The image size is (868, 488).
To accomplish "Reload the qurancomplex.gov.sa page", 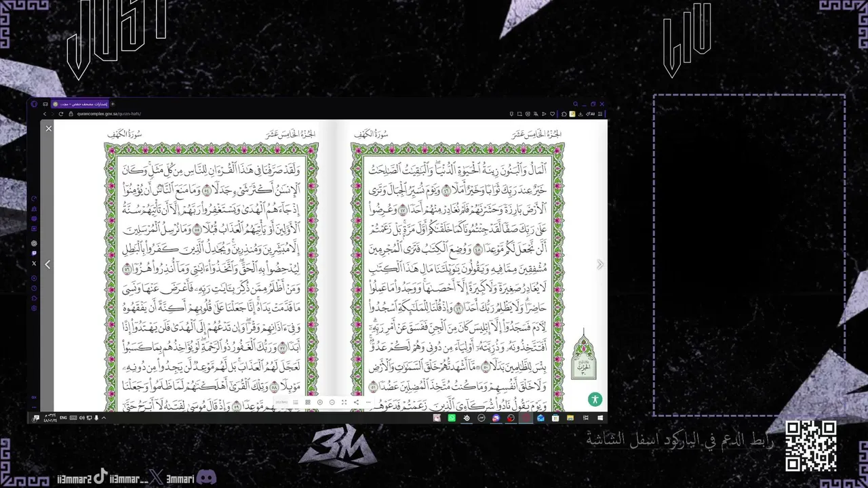I will [x=61, y=114].
